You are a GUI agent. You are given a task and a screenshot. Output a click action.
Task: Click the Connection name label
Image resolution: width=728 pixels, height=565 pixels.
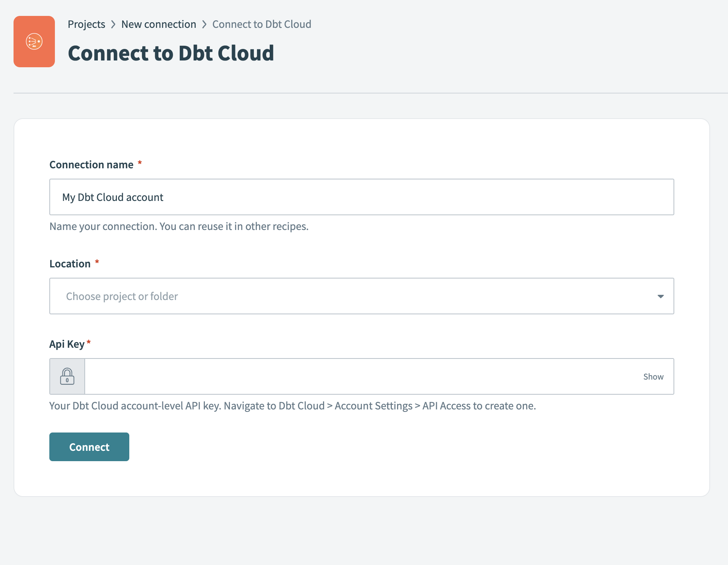coord(91,164)
